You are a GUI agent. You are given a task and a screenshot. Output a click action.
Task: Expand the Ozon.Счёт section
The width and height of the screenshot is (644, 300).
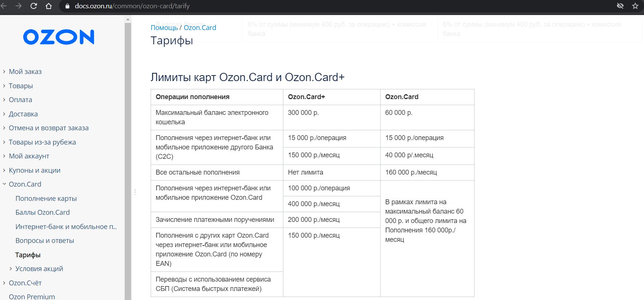(x=4, y=283)
